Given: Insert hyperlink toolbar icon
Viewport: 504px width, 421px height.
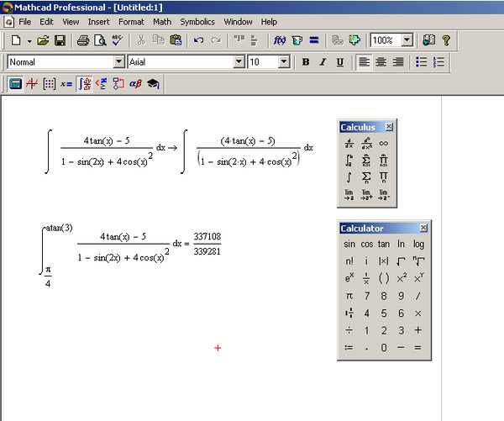Looking at the screenshot, I should pos(337,40).
